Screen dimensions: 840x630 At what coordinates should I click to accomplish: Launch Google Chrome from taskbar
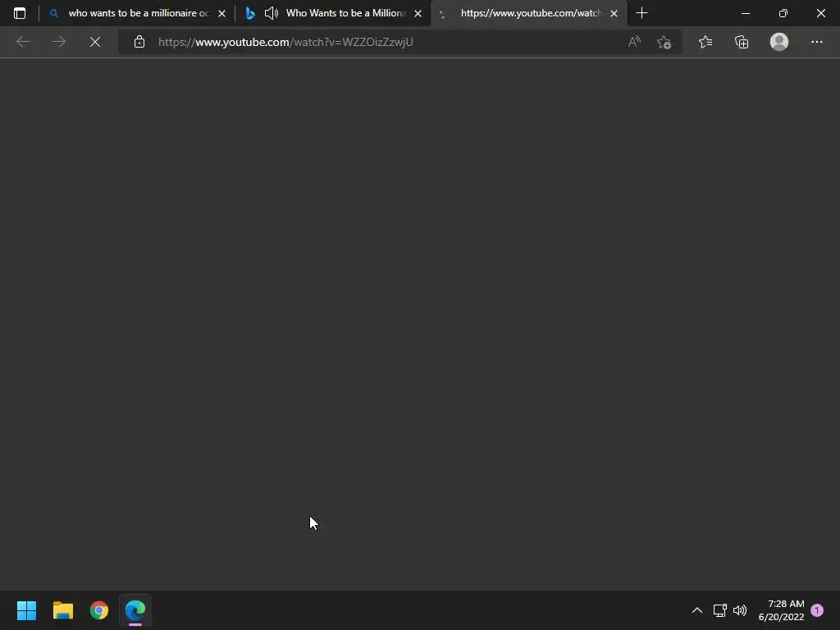99,610
